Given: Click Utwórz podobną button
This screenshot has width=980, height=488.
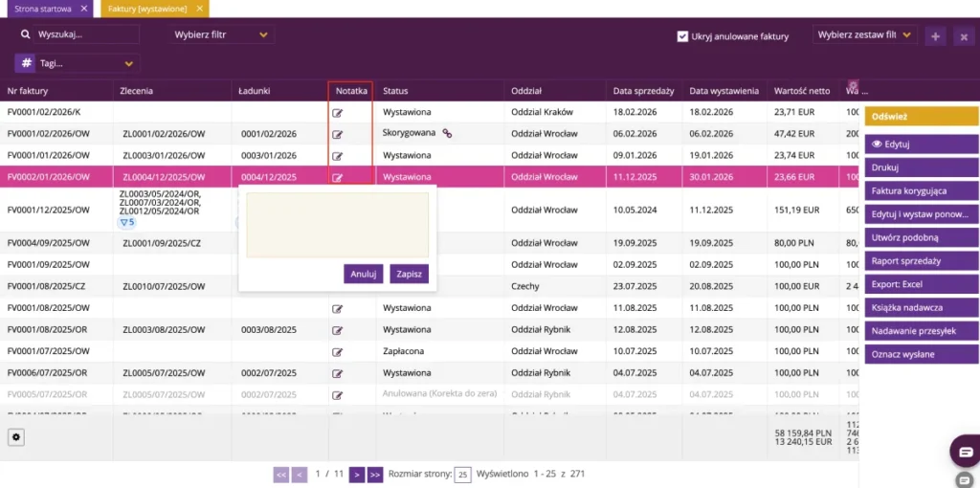Looking at the screenshot, I should [x=922, y=237].
